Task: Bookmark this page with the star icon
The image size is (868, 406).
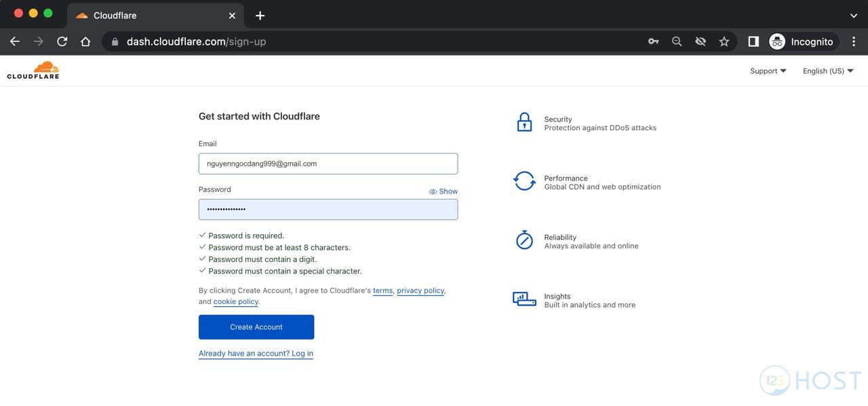Action: [x=724, y=41]
